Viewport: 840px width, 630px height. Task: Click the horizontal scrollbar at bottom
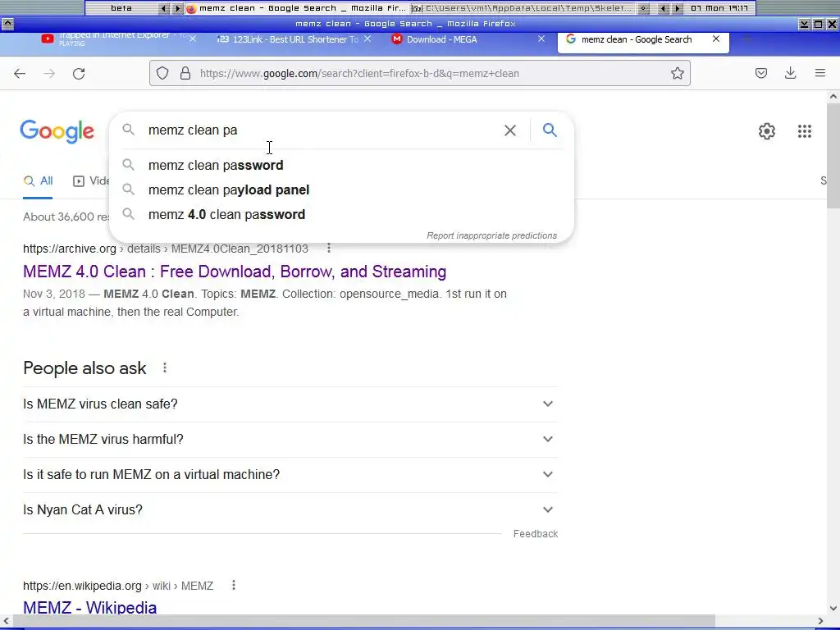tap(364, 621)
